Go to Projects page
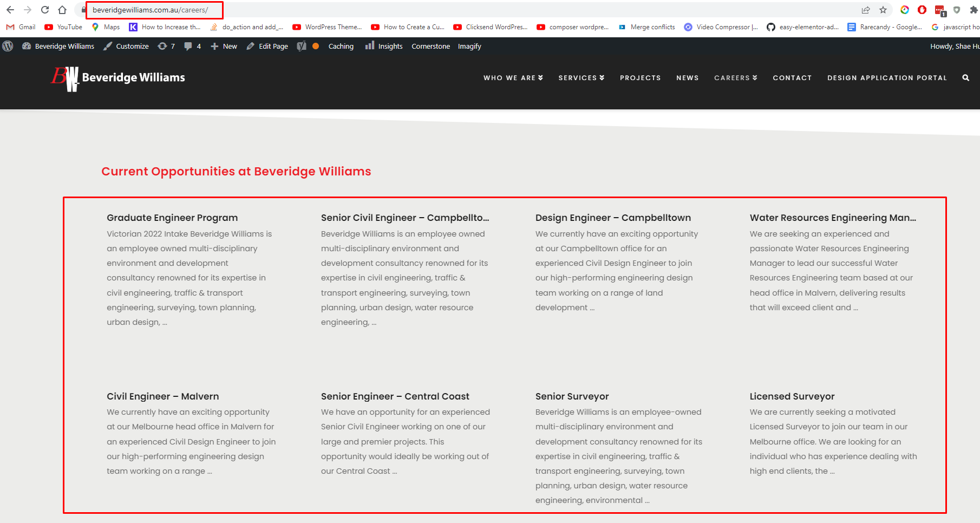 click(x=640, y=78)
